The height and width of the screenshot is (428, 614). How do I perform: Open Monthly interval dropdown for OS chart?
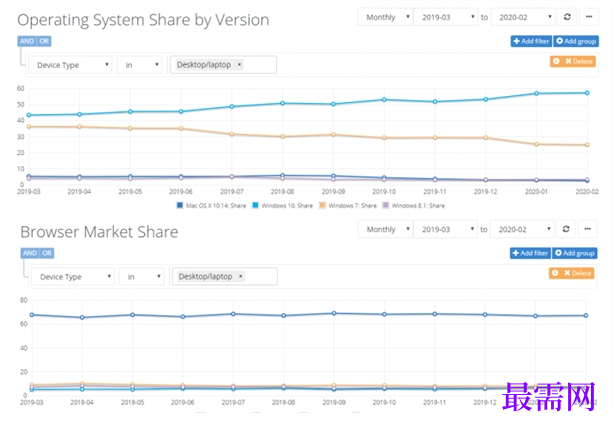click(385, 17)
